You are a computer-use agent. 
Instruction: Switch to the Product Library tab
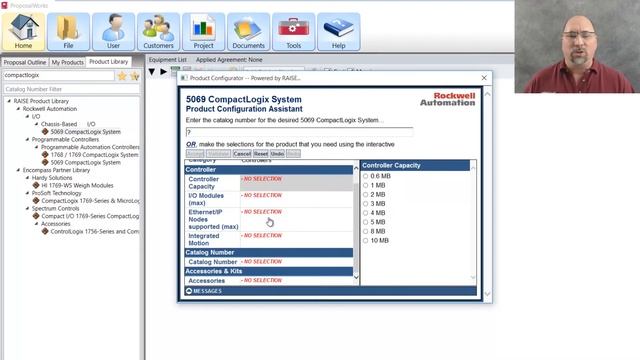[x=109, y=62]
